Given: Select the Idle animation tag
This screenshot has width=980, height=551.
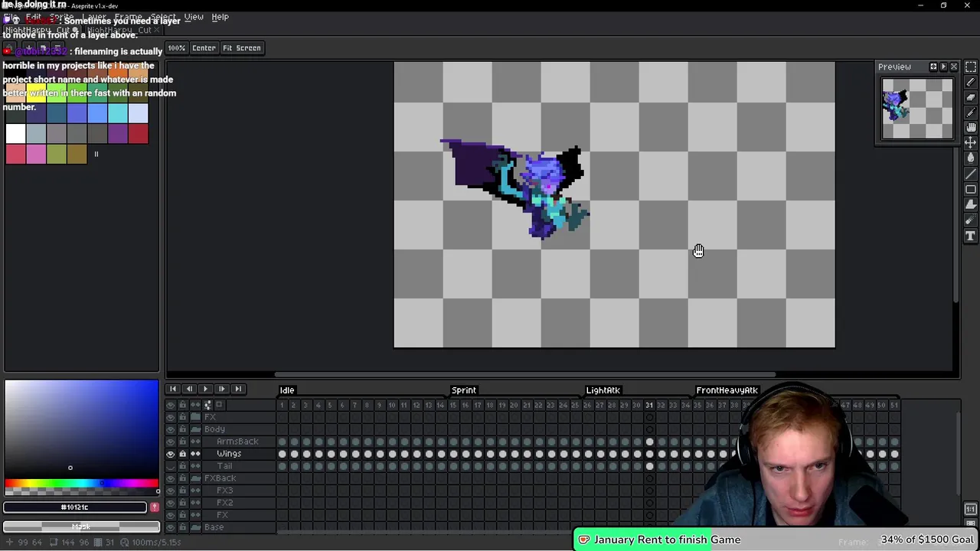Looking at the screenshot, I should (287, 390).
